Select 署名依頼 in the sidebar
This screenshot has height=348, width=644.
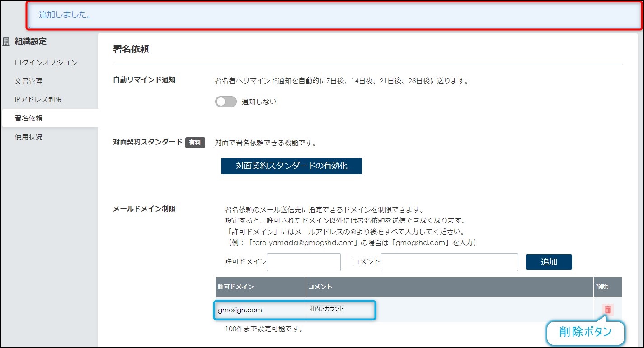pyautogui.click(x=29, y=118)
